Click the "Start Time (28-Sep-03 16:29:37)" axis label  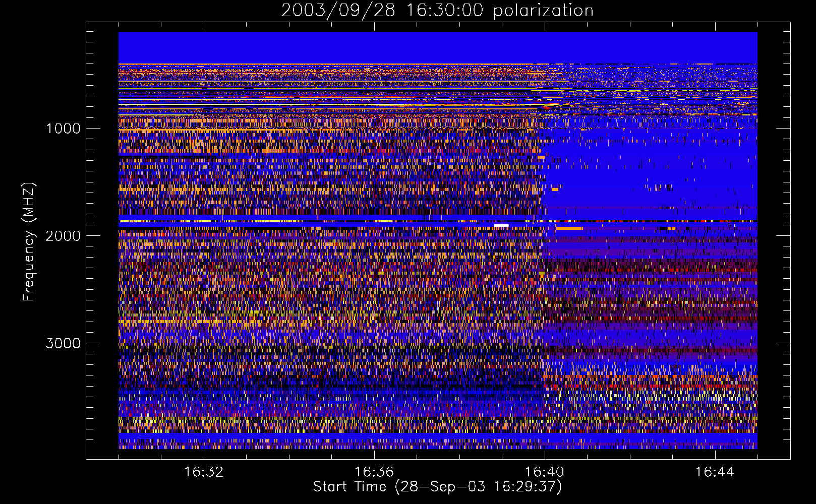point(437,487)
